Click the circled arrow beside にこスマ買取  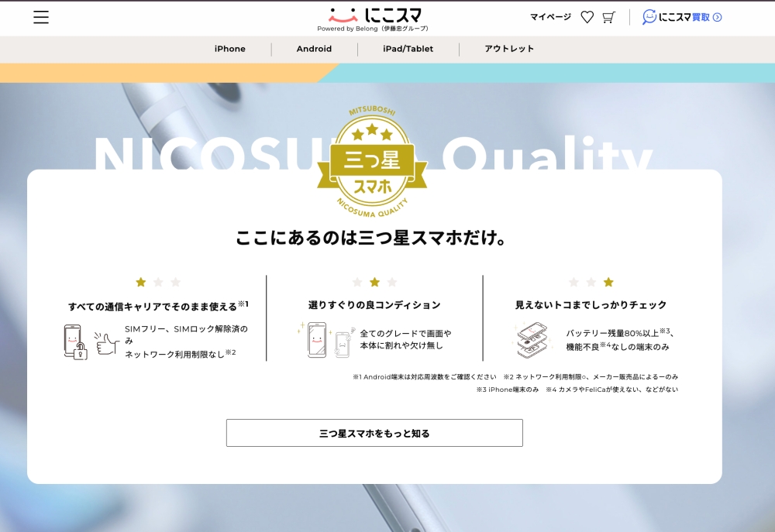coord(717,17)
